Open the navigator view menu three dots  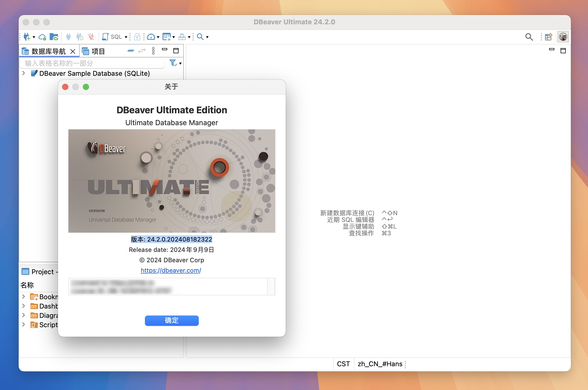153,51
